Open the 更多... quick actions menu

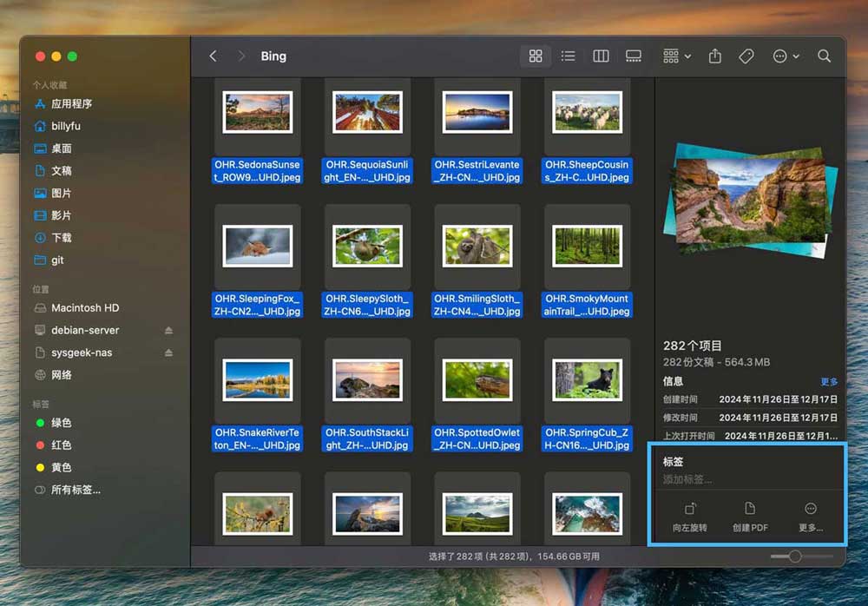pos(811,517)
